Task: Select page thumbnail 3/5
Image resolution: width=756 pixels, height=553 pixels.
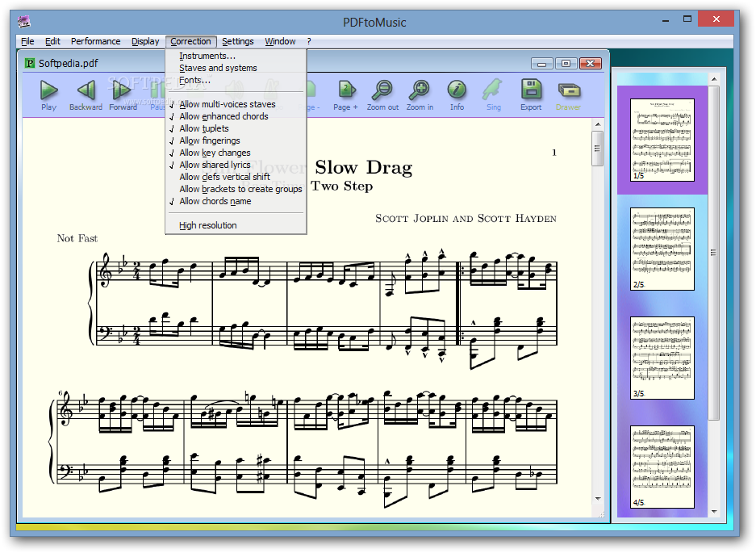Action: 662,358
